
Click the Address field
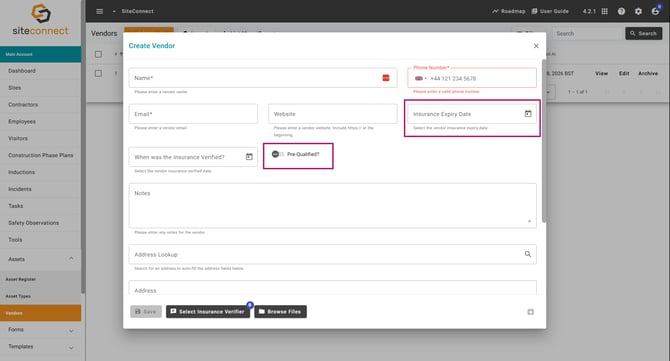[x=332, y=288]
